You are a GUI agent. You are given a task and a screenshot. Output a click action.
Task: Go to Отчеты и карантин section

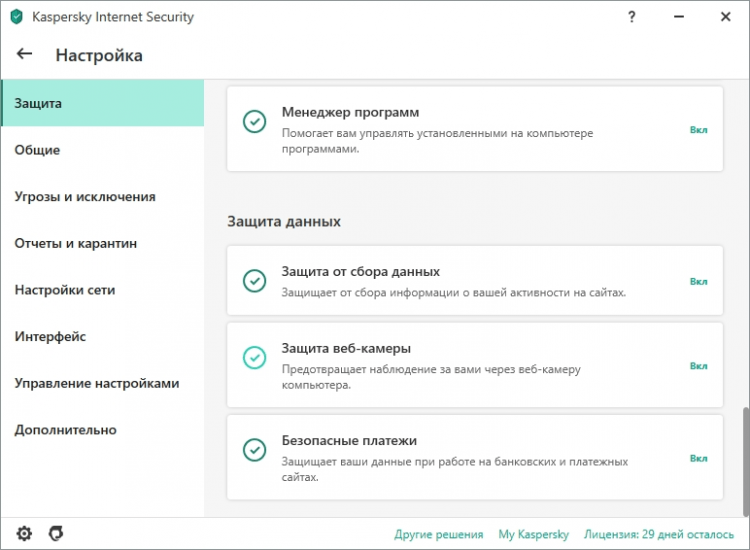[76, 243]
